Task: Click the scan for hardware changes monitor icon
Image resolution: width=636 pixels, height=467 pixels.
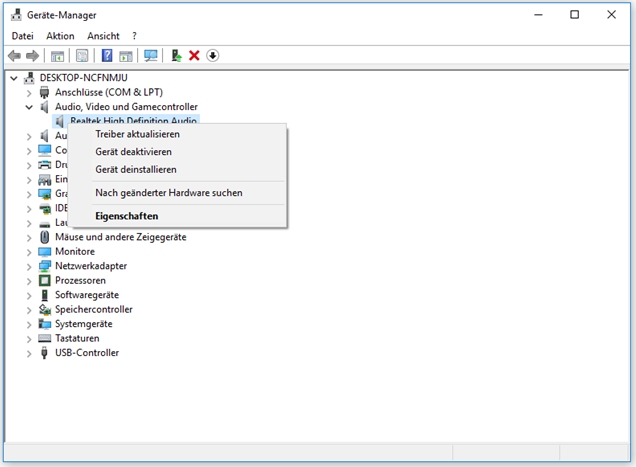Action: tap(151, 56)
